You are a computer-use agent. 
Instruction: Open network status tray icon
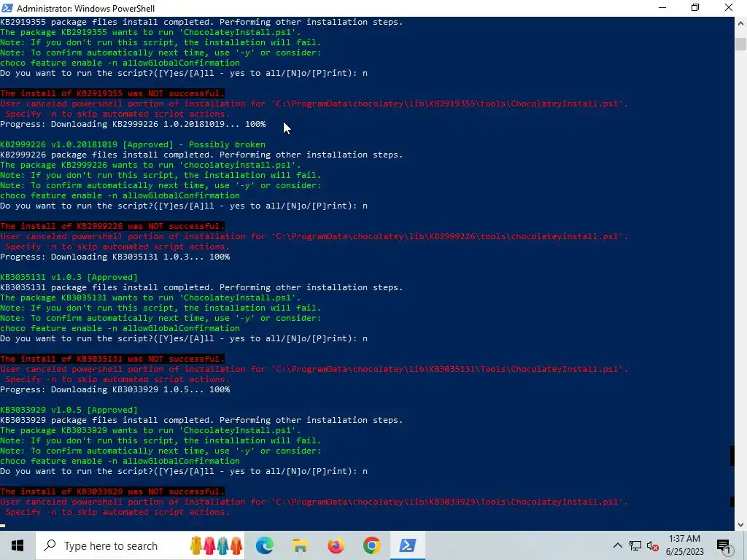click(x=635, y=545)
